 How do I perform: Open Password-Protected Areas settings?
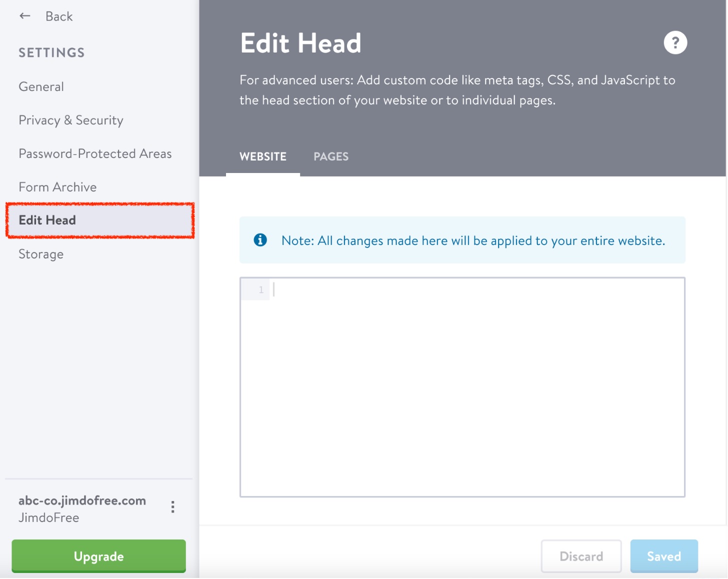click(x=95, y=154)
